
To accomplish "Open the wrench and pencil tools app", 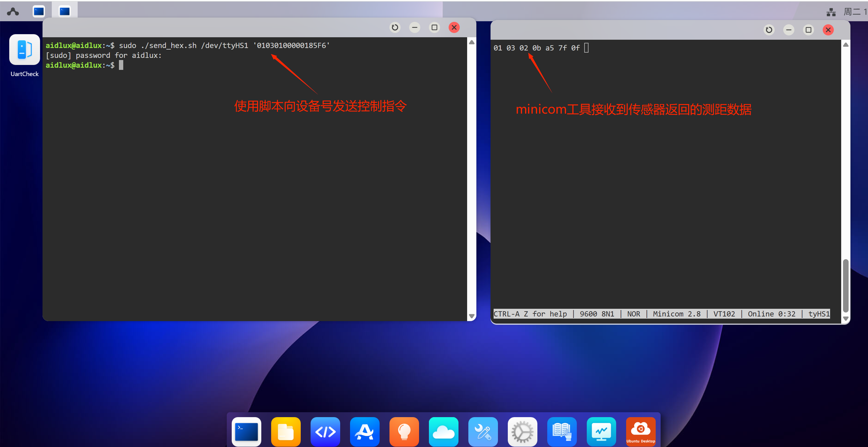I will point(483,432).
